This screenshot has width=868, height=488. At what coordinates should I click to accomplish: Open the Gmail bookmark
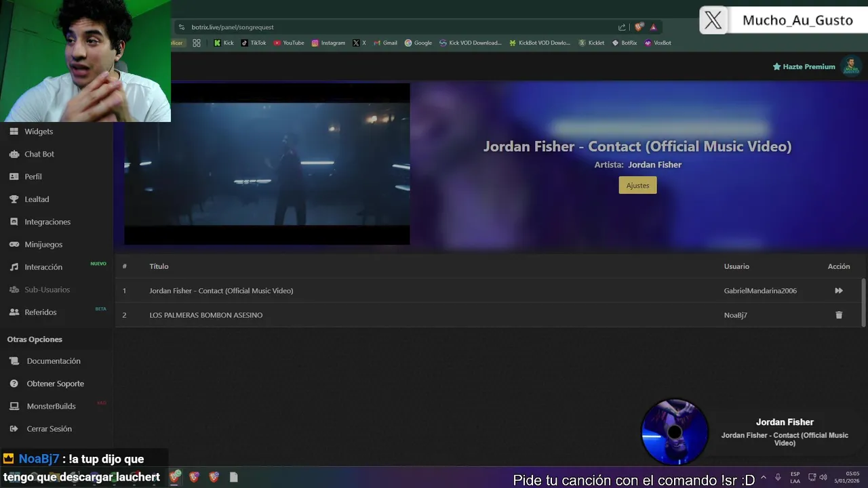pos(385,43)
